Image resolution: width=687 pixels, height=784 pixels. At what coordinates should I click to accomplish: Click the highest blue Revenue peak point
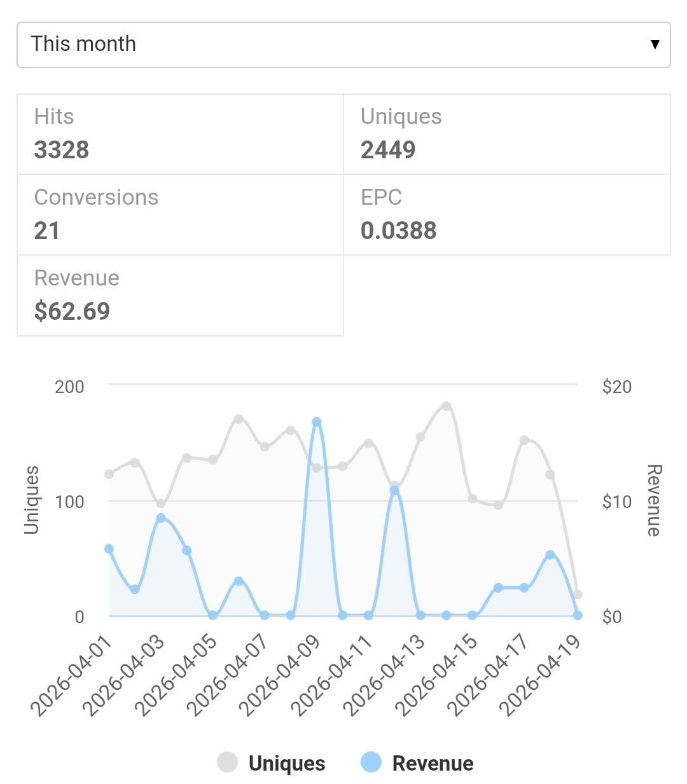(x=317, y=422)
